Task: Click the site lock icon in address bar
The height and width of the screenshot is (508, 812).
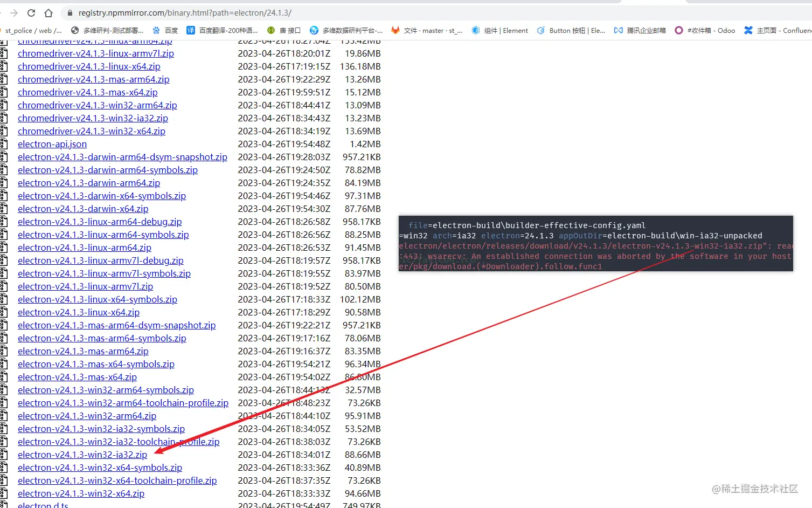Action: [x=69, y=13]
